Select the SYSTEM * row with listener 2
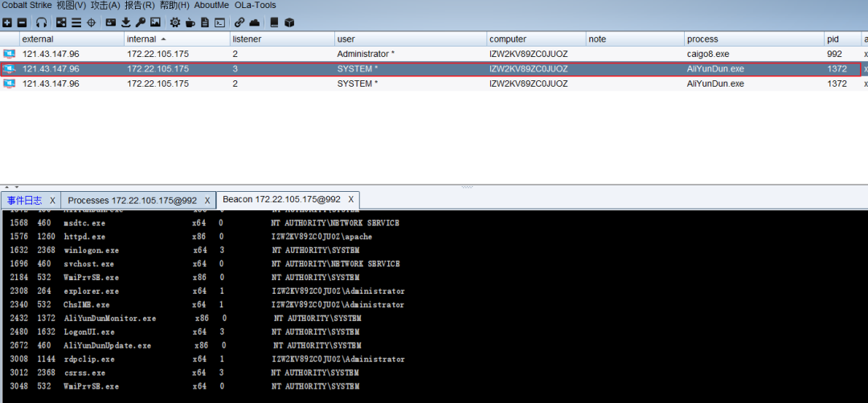This screenshot has width=868, height=403. click(x=434, y=83)
